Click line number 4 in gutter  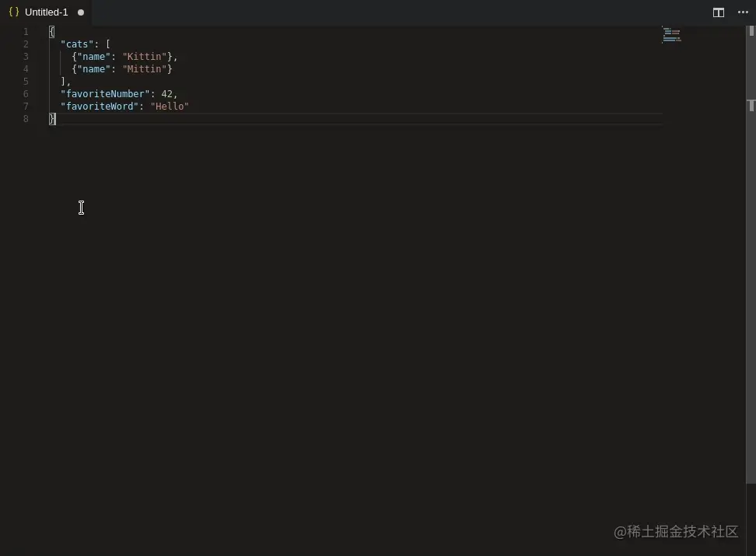[26, 69]
